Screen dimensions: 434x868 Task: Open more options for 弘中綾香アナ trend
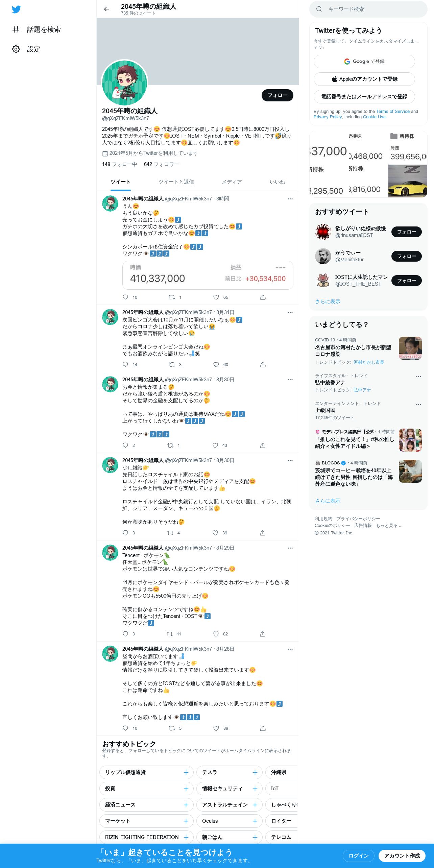point(418,377)
